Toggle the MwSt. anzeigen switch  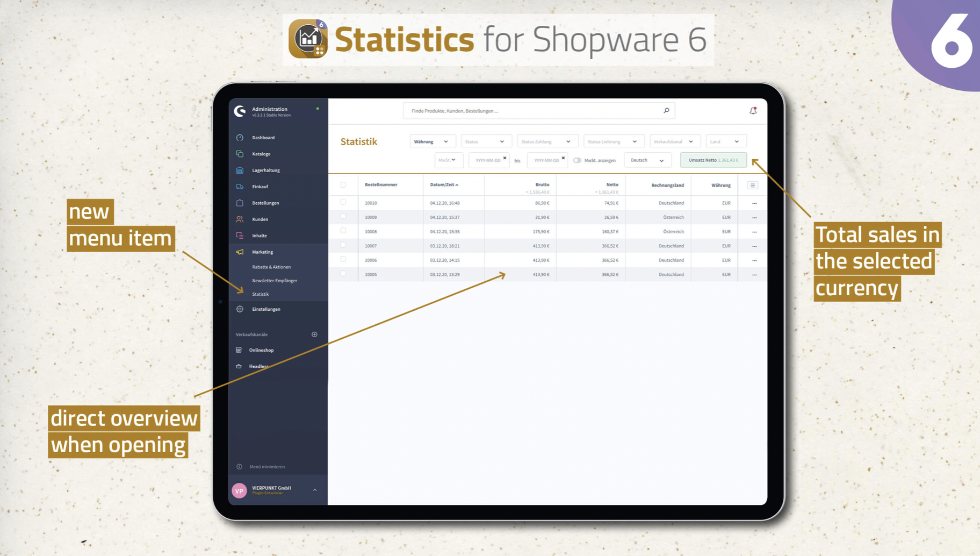pyautogui.click(x=577, y=160)
